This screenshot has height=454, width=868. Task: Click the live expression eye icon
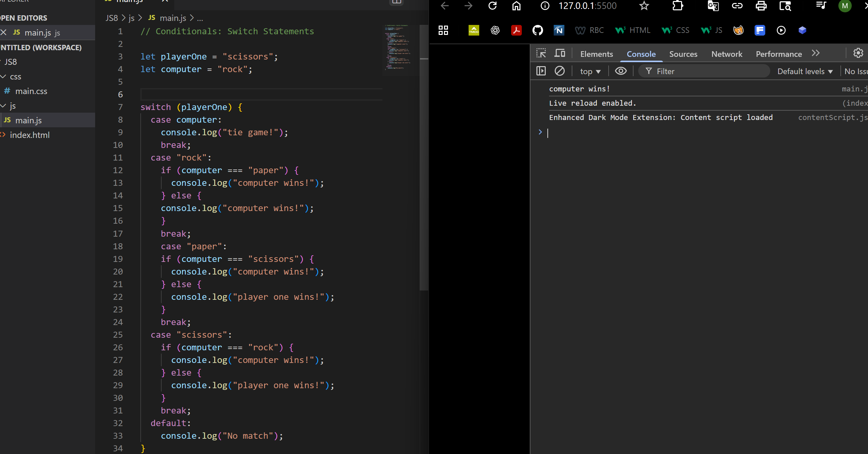pos(621,71)
